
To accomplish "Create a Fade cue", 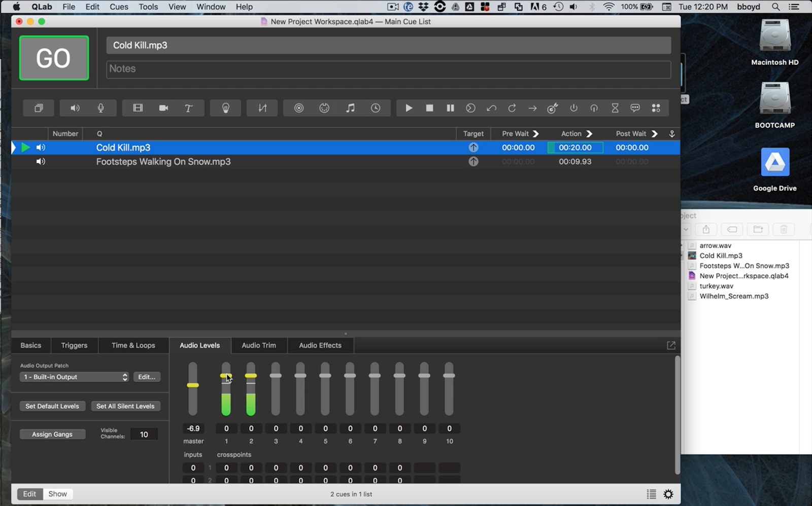I will click(x=261, y=107).
